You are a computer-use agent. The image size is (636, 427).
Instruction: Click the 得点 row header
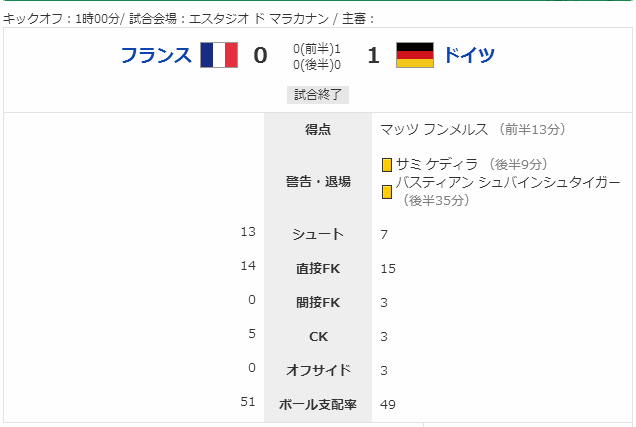(318, 130)
